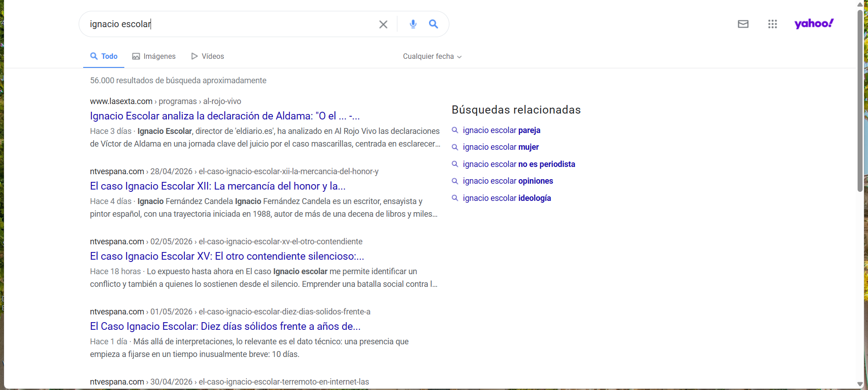Click magnifier icon beside opiniones suggestion

pos(455,181)
